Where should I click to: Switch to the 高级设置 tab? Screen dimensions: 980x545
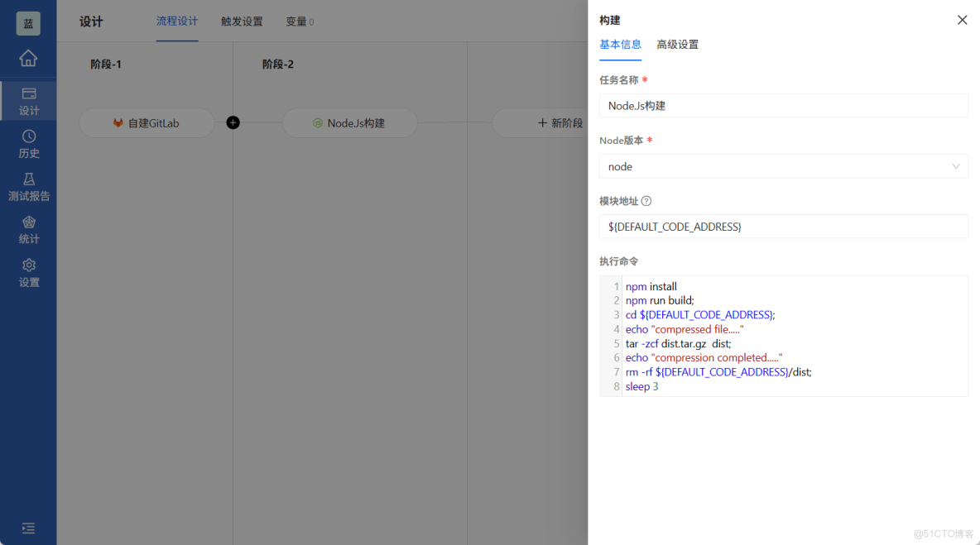pyautogui.click(x=678, y=45)
